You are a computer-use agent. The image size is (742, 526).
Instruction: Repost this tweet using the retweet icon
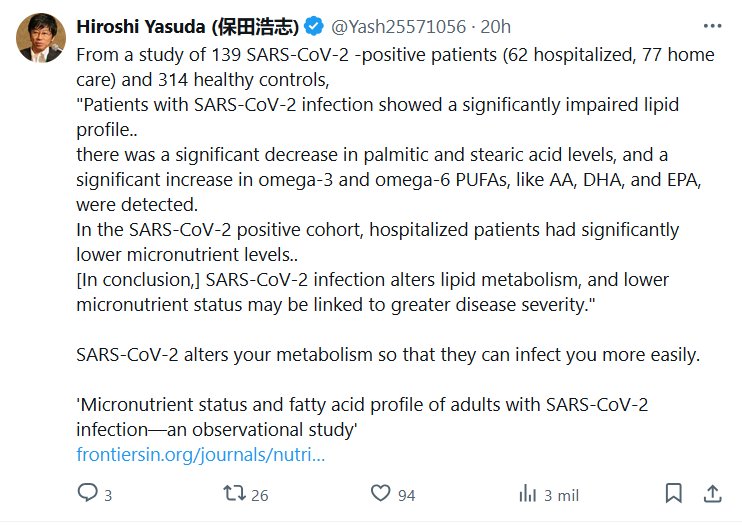coord(233,493)
